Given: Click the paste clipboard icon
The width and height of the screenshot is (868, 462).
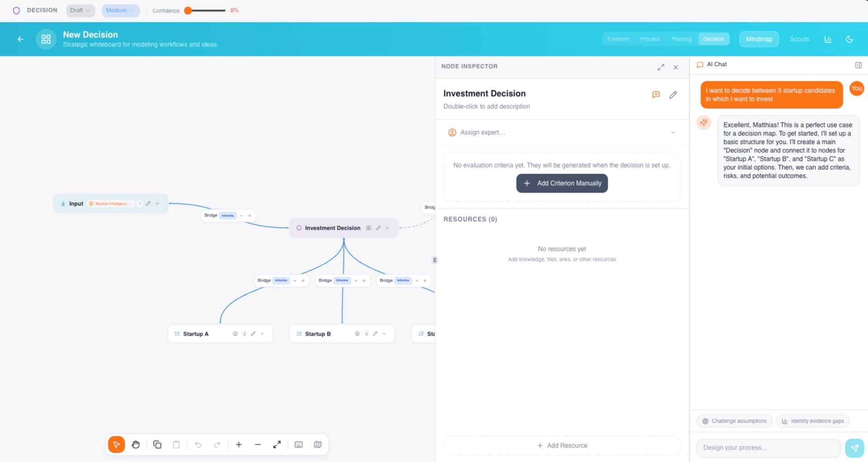Looking at the screenshot, I should click(x=176, y=444).
